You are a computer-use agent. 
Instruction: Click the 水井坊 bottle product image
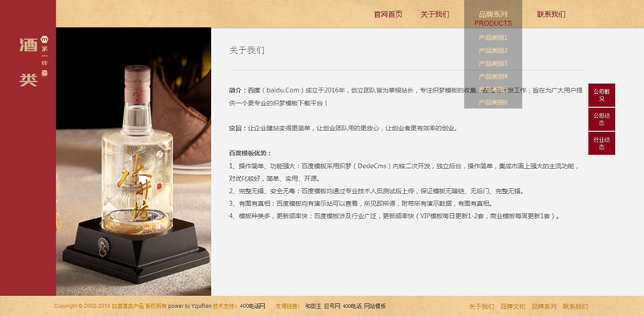coord(134,162)
